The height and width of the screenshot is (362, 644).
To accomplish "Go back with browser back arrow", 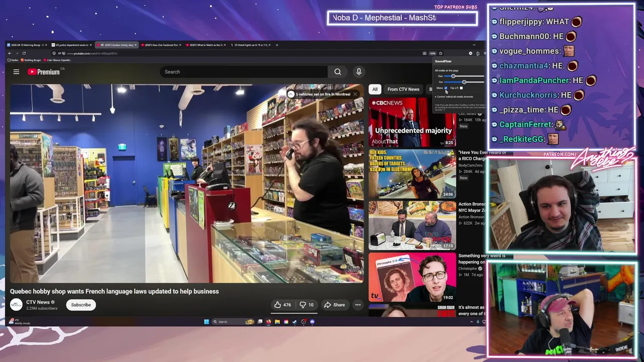I will (10, 53).
